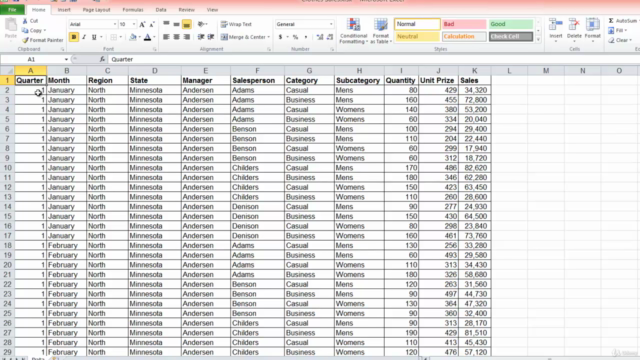Set Middle Align for cell
Image resolution: width=640 pixels, height=360 pixels.
coord(176,24)
